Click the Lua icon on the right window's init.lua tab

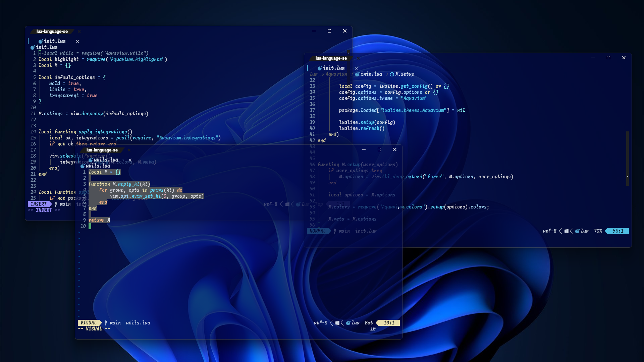(x=320, y=68)
